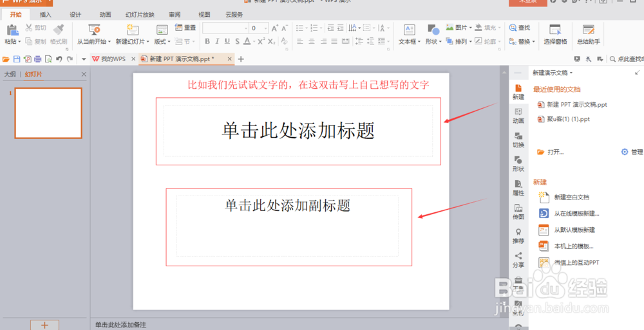
Task: Expand the Paste (粘贴) dropdown arrow
Action: [19, 41]
